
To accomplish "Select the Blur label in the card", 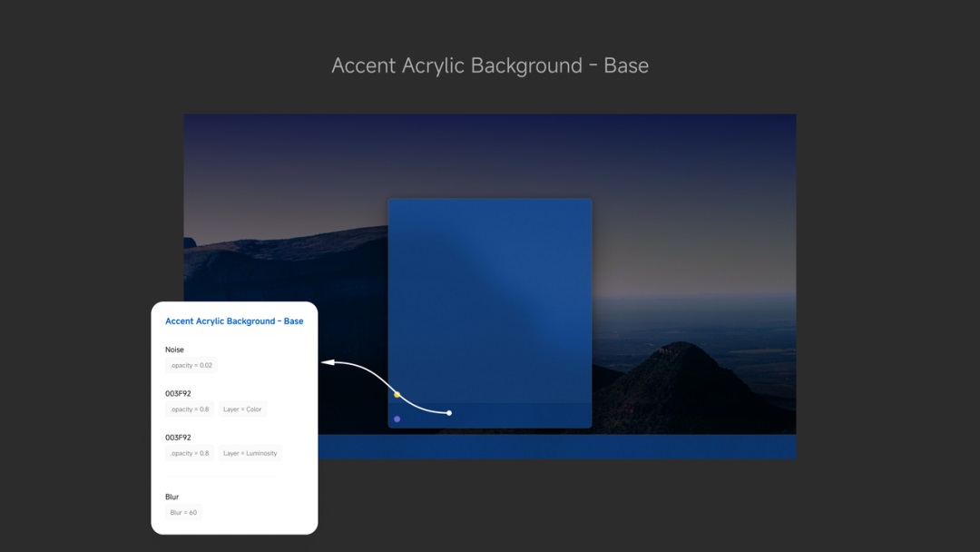I will (172, 498).
